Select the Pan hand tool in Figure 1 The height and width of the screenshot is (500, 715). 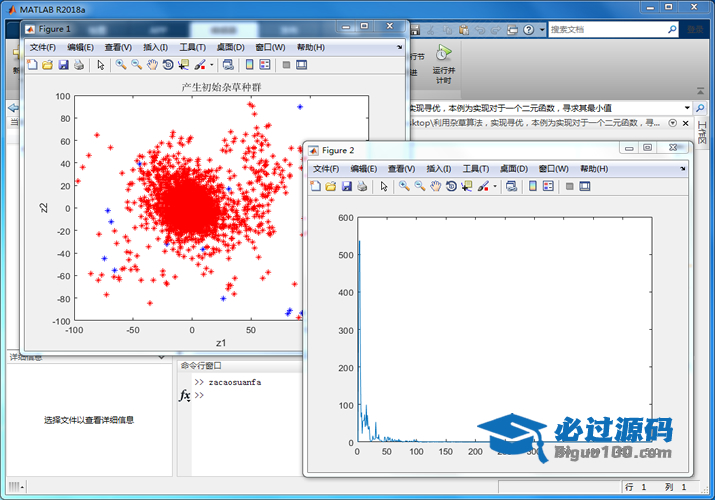(x=152, y=65)
